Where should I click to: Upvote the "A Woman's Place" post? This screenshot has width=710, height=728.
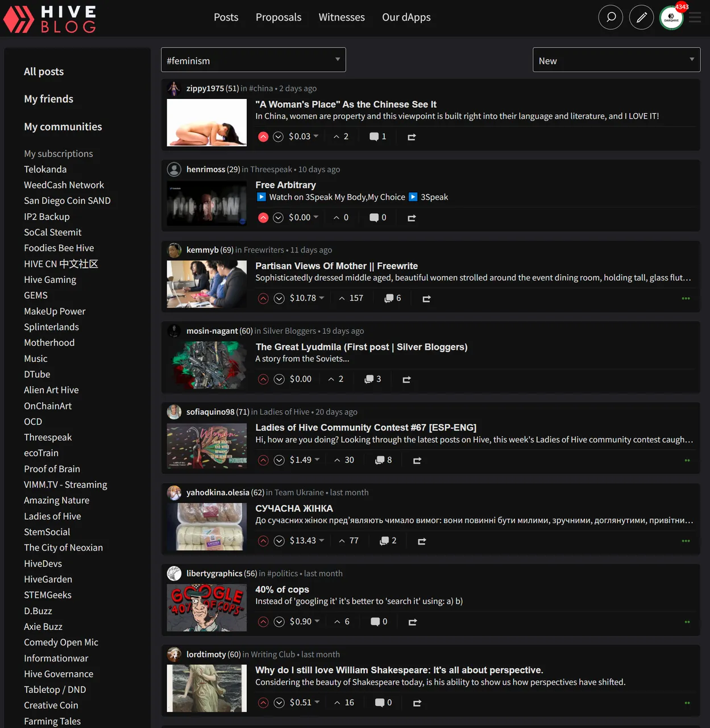click(263, 136)
